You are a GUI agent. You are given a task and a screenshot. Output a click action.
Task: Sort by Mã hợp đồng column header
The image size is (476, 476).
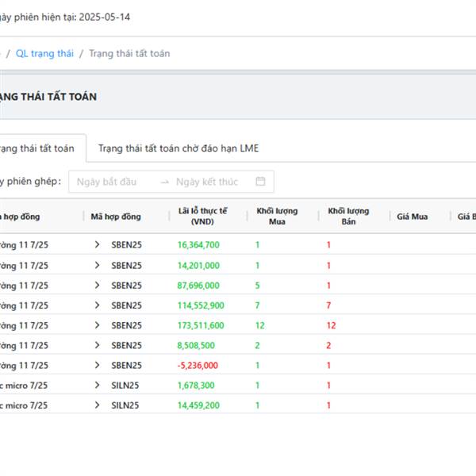click(116, 217)
